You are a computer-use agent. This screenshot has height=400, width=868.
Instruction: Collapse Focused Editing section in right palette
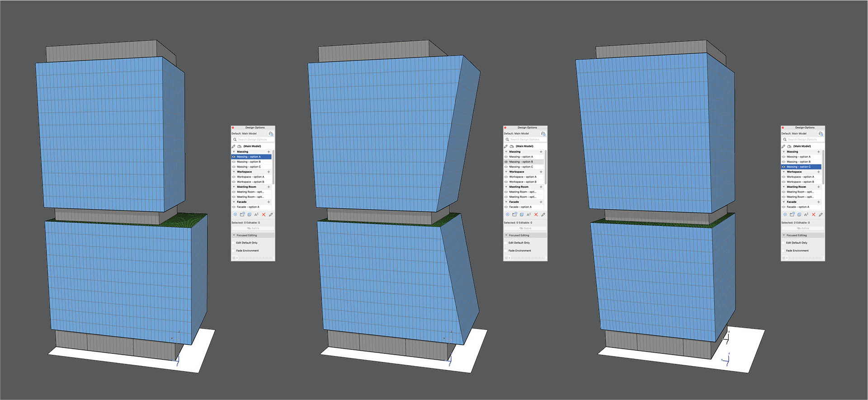coord(783,235)
